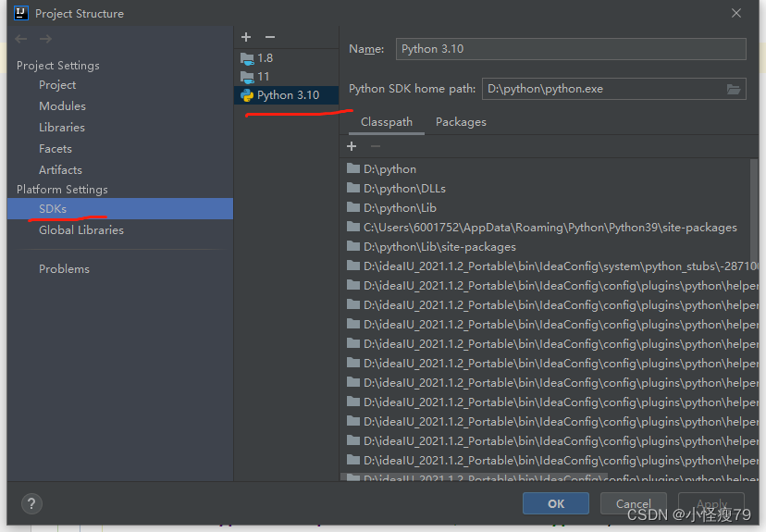Click the IntelliJ logo in title bar
Screen dimensions: 766x532
point(21,13)
